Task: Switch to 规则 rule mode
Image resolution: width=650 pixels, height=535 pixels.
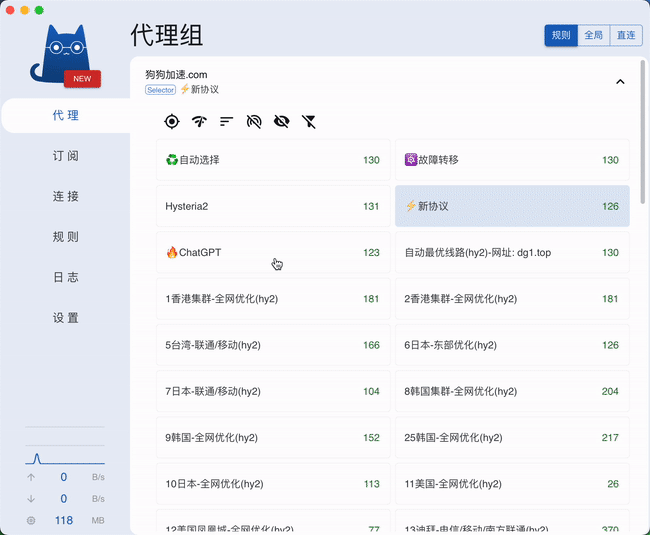Action: [x=561, y=35]
